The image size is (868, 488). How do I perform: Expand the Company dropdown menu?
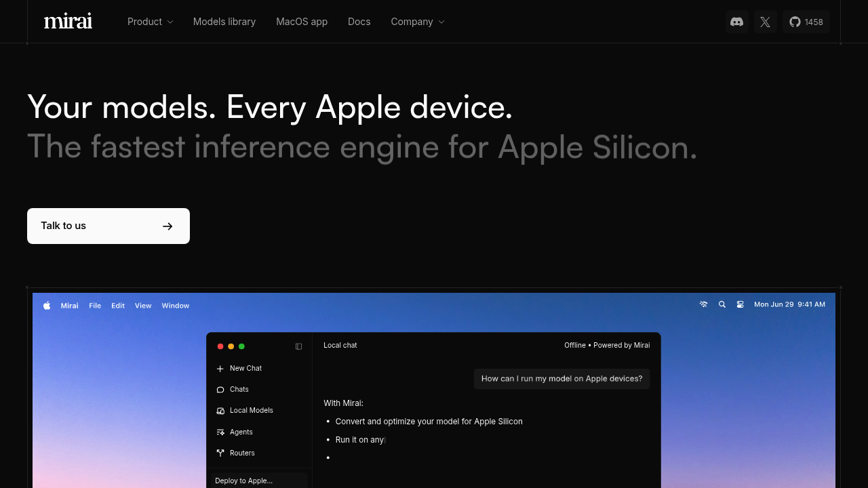417,22
